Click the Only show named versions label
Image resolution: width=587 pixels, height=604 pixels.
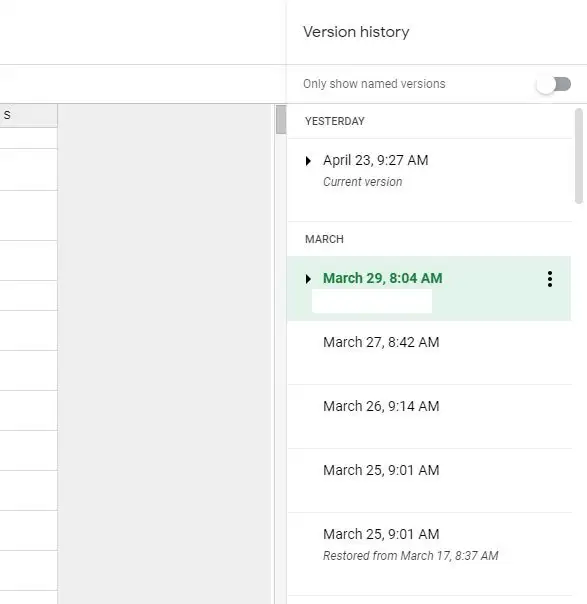coord(374,84)
